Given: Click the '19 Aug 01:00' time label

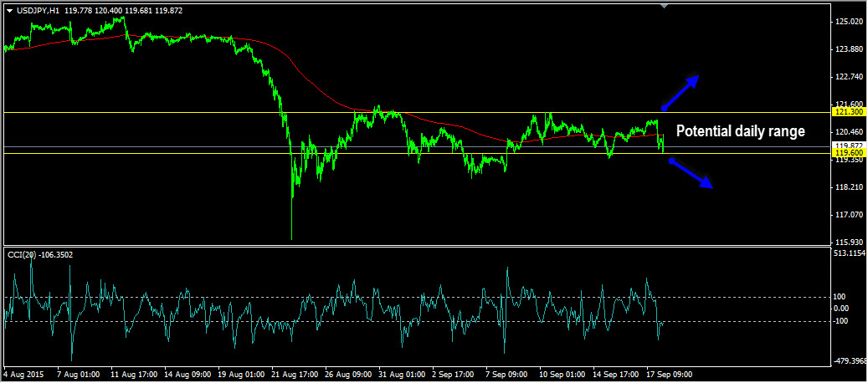Looking at the screenshot, I should (x=241, y=374).
